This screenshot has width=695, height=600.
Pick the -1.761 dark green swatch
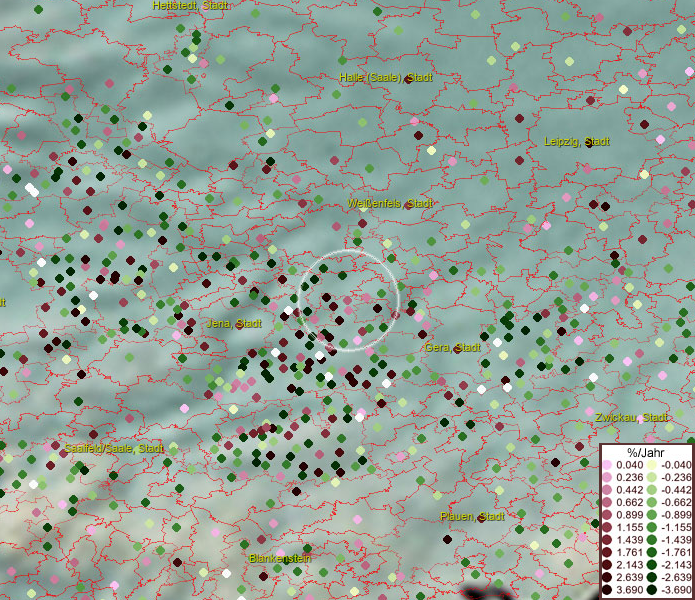coord(652,553)
